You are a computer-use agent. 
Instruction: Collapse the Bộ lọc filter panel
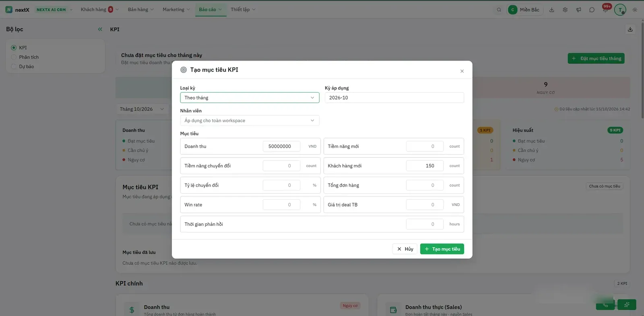[100, 29]
